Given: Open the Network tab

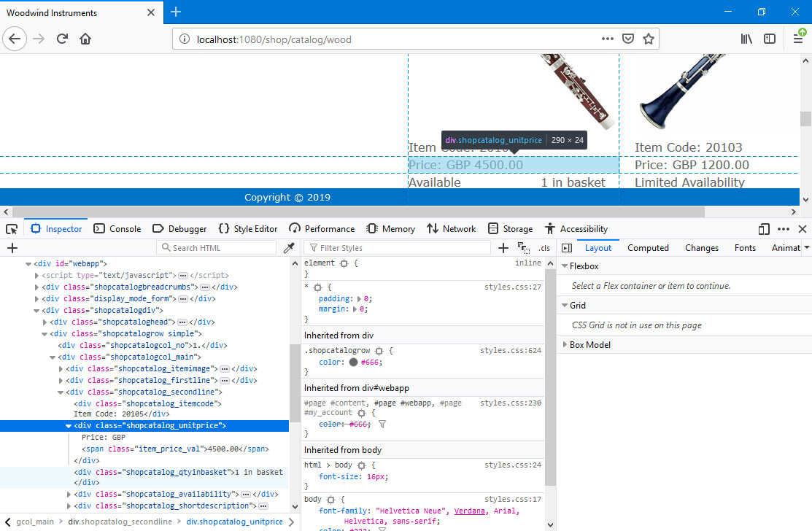Looking at the screenshot, I should [x=452, y=229].
